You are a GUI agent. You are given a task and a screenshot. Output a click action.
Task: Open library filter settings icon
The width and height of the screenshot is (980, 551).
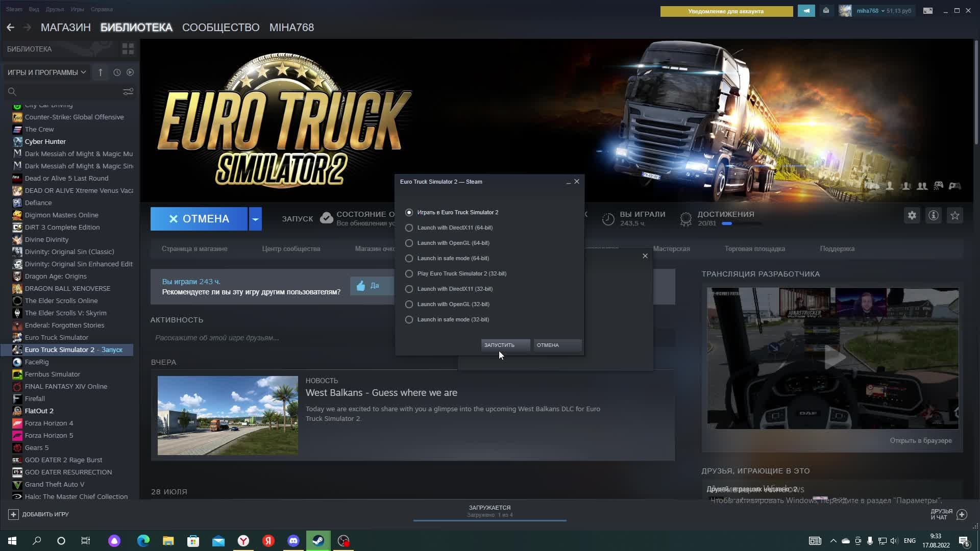(x=128, y=91)
